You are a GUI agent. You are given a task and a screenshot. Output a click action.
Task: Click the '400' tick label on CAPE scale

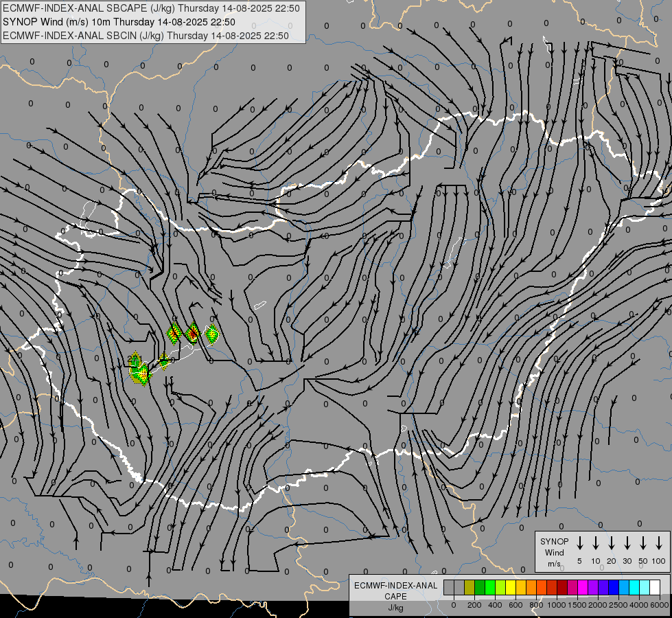coord(495,605)
